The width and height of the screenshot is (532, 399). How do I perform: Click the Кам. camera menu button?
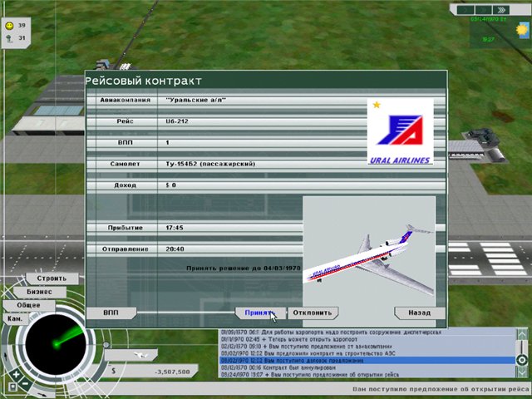point(15,318)
